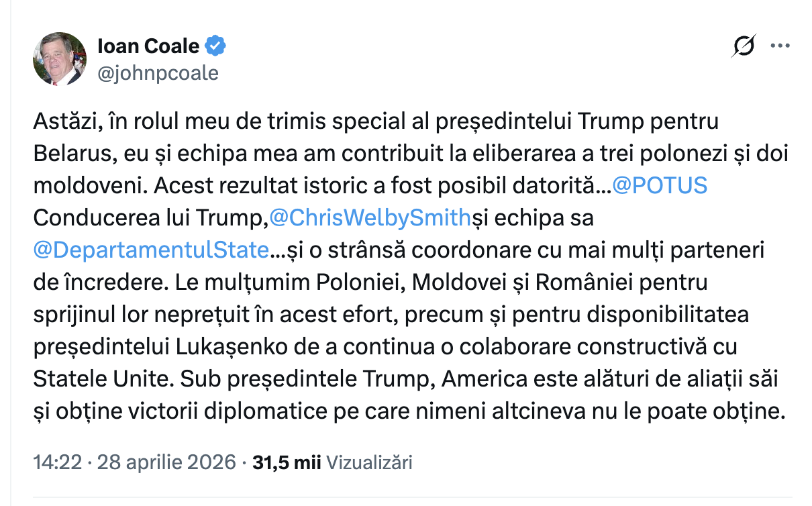Click the Vizualizări label
Image resolution: width=812 pixels, height=506 pixels.
(369, 462)
